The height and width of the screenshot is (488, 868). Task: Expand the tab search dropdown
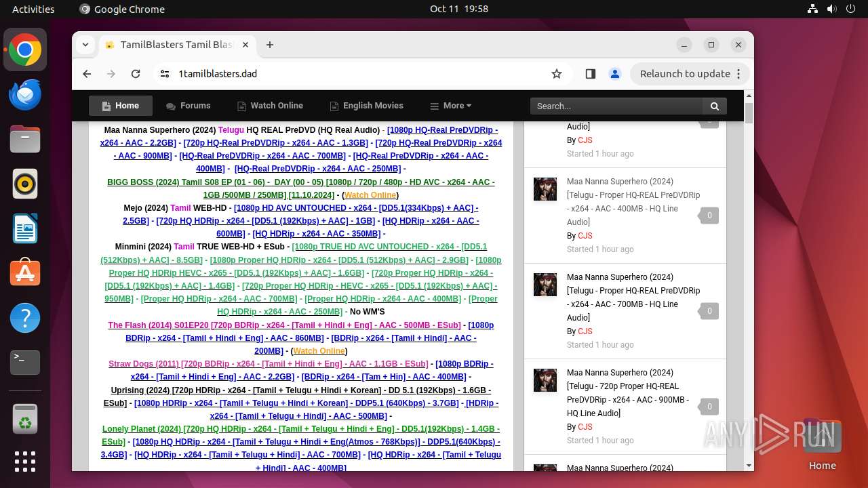click(x=85, y=45)
